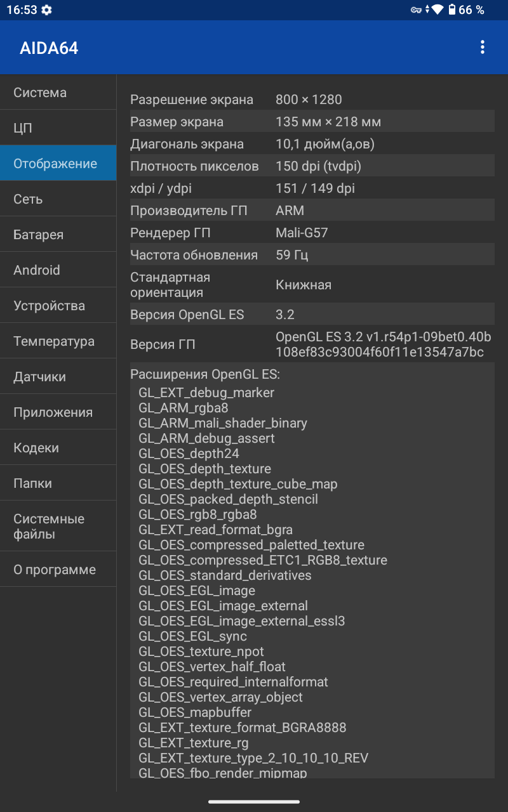Tap the settings gear in status bar
The height and width of the screenshot is (812, 508).
[46, 10]
